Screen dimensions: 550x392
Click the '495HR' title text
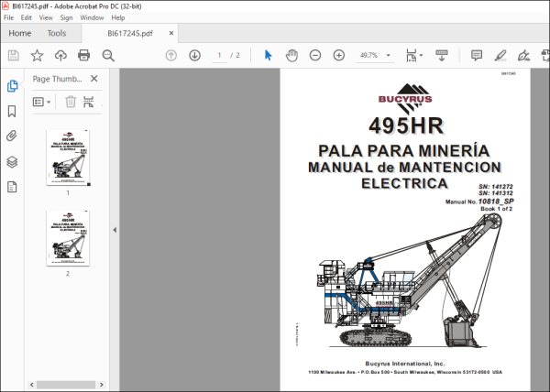(x=406, y=125)
